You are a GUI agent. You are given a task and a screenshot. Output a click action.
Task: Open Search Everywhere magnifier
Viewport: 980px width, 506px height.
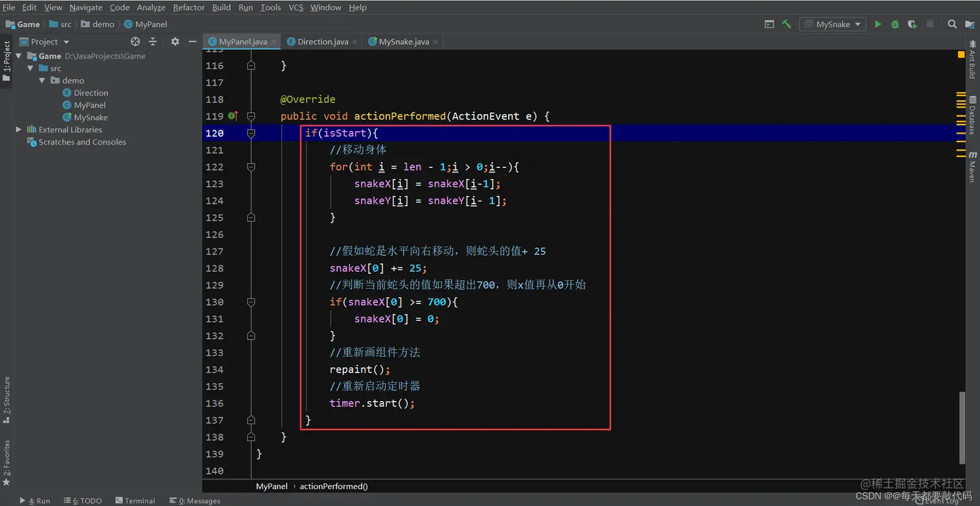pos(952,24)
